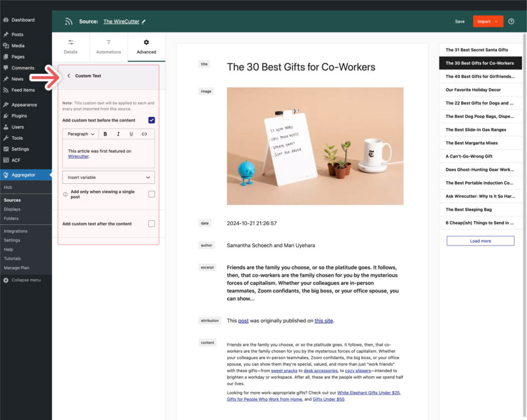The height and width of the screenshot is (420, 527).
Task: Apply italic formatting in editor toolbar
Action: [118, 134]
